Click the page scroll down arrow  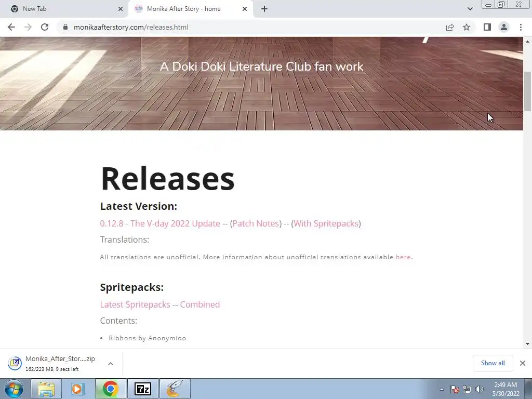(528, 344)
